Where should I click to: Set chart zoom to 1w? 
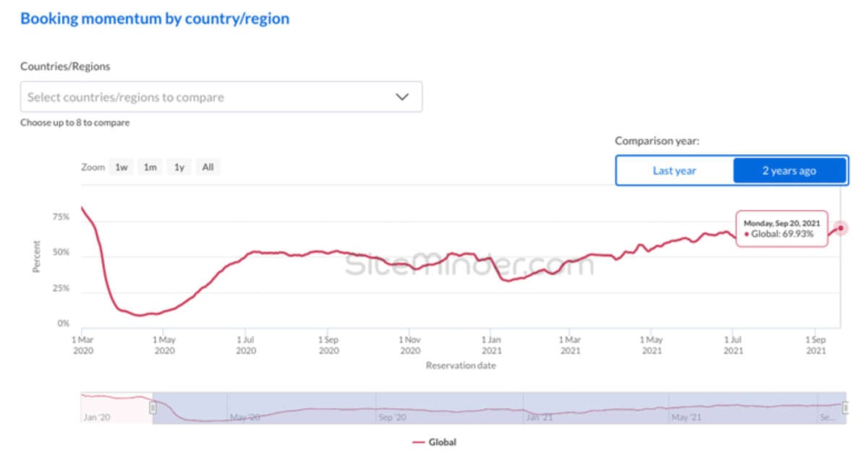pyautogui.click(x=121, y=167)
